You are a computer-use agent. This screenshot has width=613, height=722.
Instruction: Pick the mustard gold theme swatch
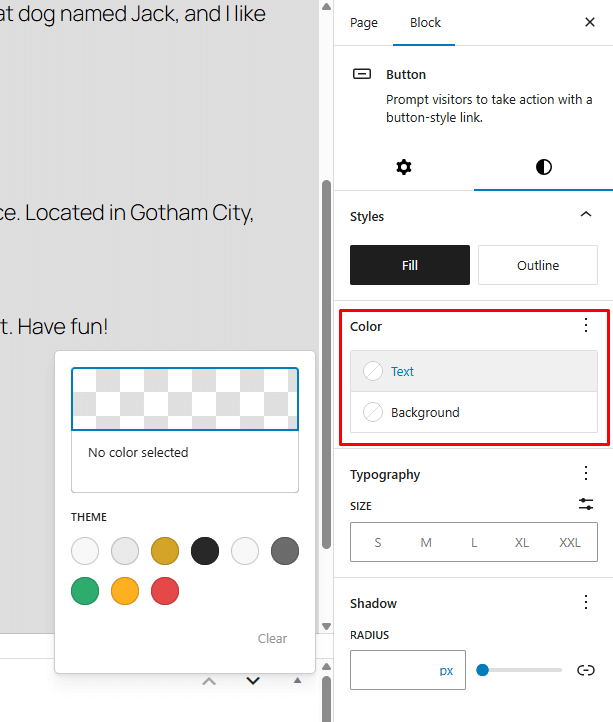(x=165, y=551)
